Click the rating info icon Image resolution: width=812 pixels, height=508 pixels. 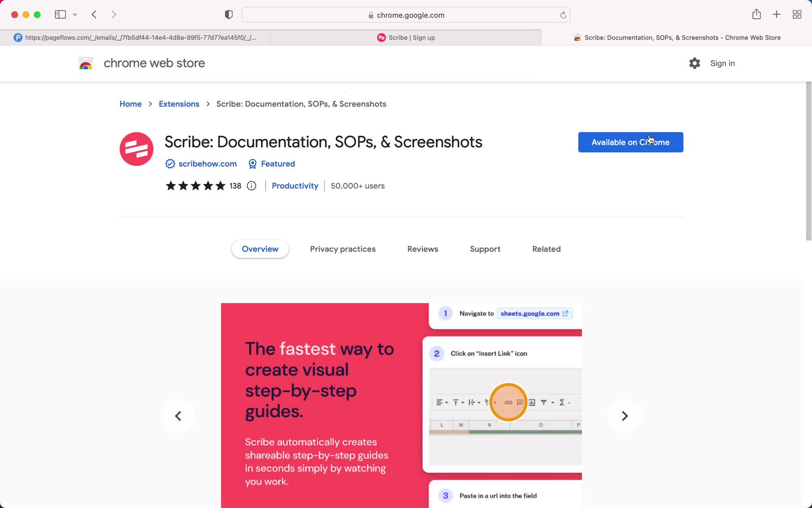click(251, 185)
